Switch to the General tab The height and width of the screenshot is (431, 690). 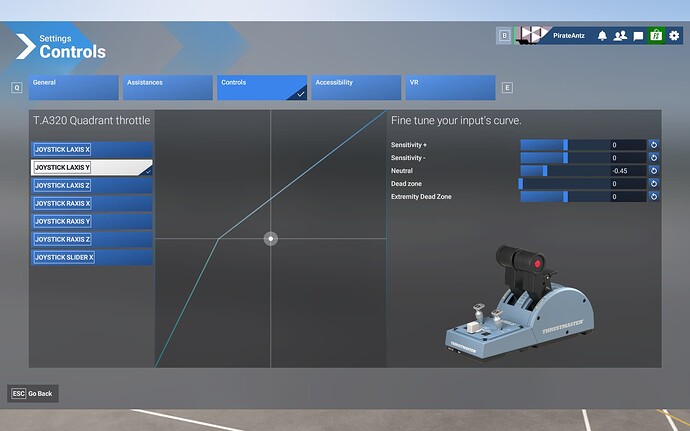[x=73, y=88]
